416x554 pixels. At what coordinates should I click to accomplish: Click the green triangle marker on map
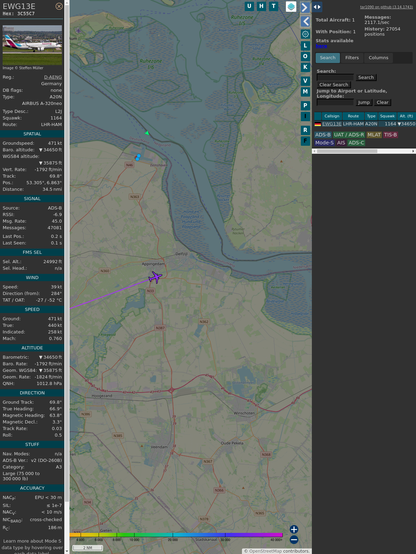pyautogui.click(x=147, y=133)
